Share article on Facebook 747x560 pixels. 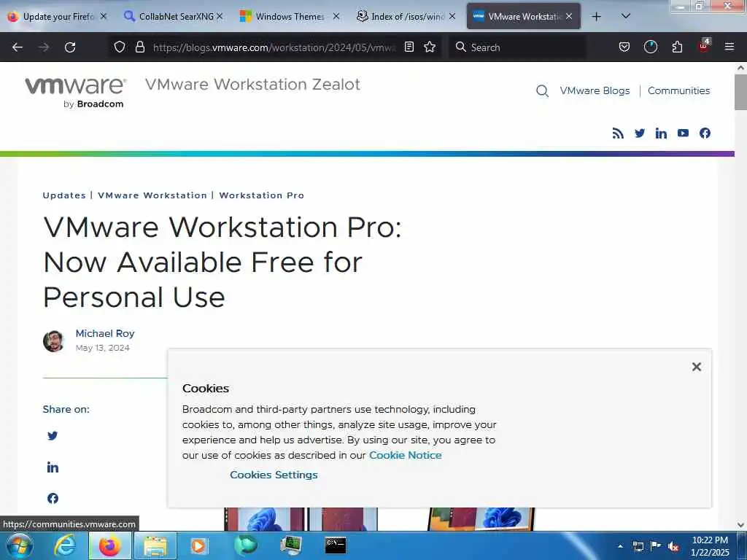click(53, 498)
